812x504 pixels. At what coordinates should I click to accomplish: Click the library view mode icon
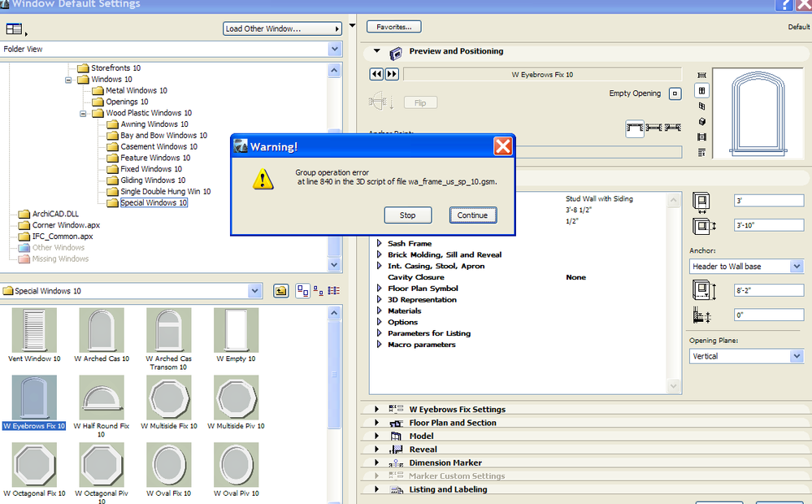pos(15,29)
